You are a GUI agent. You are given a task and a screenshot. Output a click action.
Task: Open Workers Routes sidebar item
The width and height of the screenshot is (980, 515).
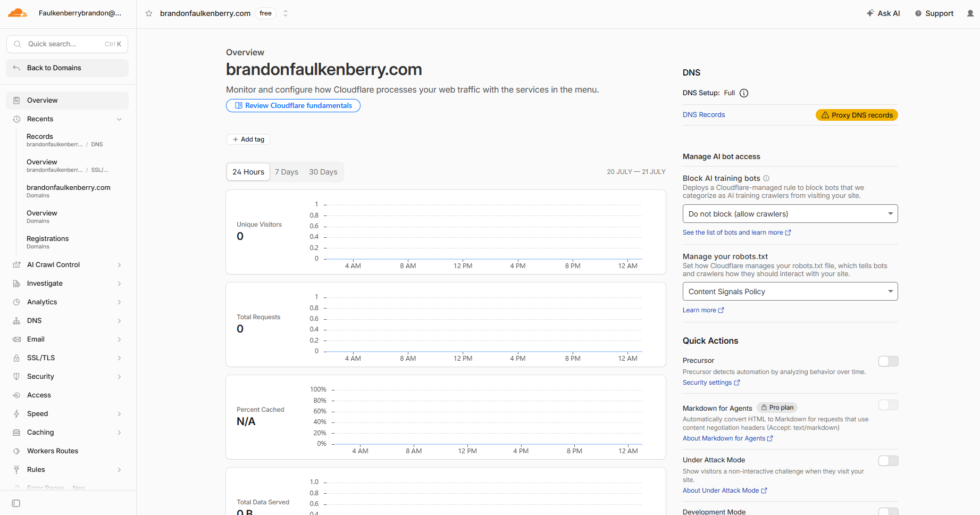(x=67, y=451)
